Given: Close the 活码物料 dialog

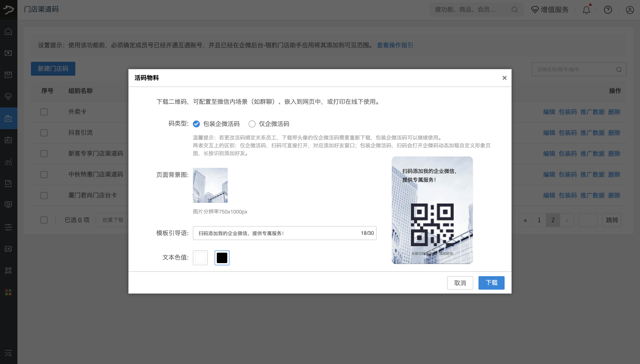Looking at the screenshot, I should tap(504, 78).
